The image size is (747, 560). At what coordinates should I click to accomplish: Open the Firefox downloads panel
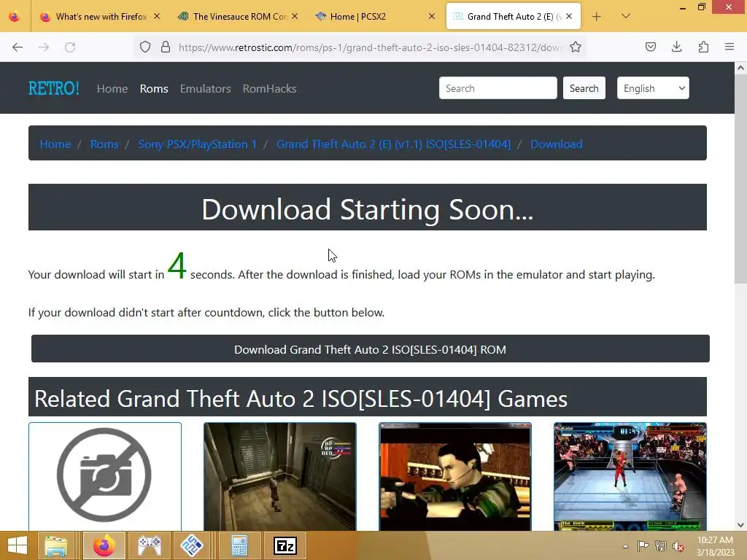(676, 47)
